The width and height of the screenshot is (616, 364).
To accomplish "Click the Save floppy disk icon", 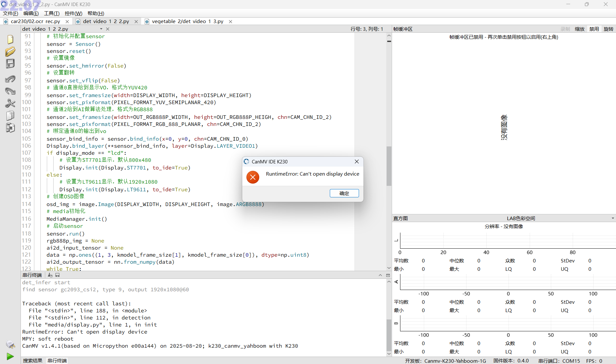I will (x=10, y=63).
